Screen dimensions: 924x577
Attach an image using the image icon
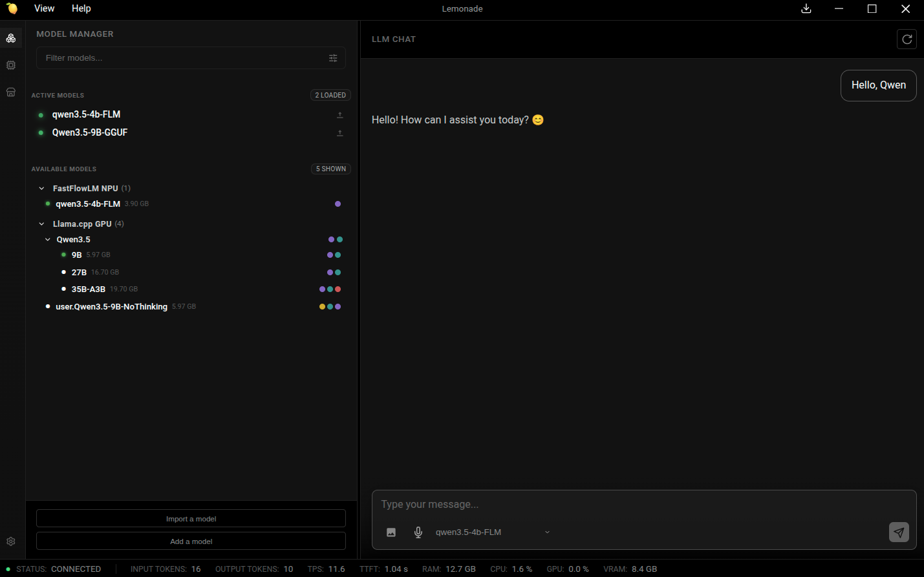click(x=391, y=532)
